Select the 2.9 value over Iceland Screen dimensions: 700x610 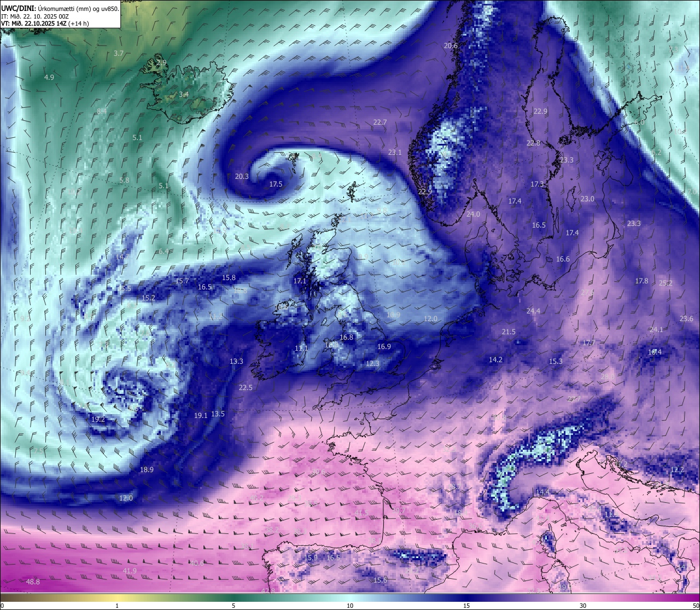tap(161, 63)
